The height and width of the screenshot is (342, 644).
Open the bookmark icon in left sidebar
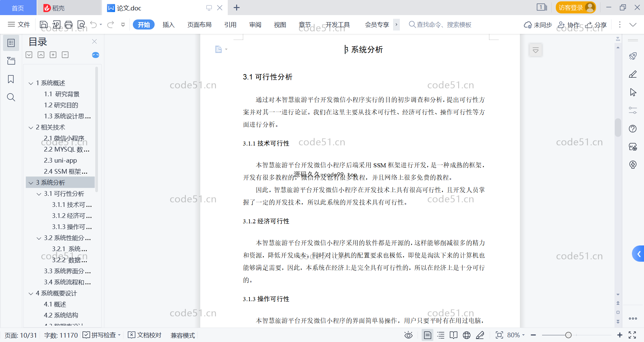tap(11, 79)
